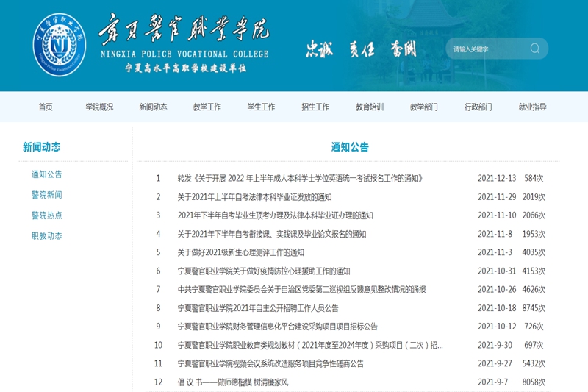Viewport: 588px width, 392px height.
Task: Open the 学生工作 navigation item
Action: [x=261, y=107]
